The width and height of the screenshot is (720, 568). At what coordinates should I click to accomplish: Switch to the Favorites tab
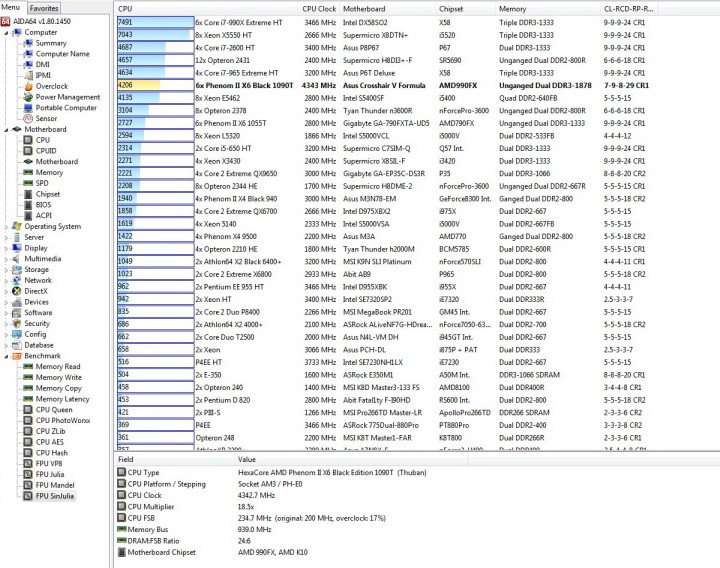44,8
